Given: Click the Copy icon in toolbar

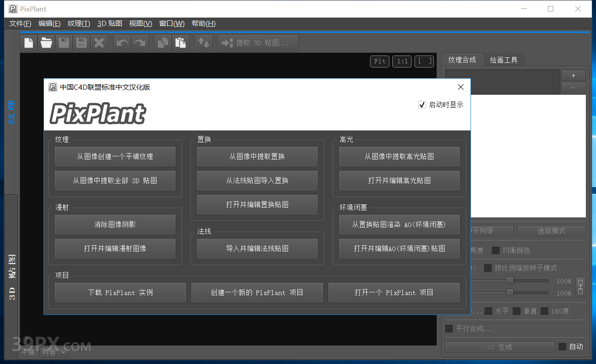Looking at the screenshot, I should tap(163, 43).
